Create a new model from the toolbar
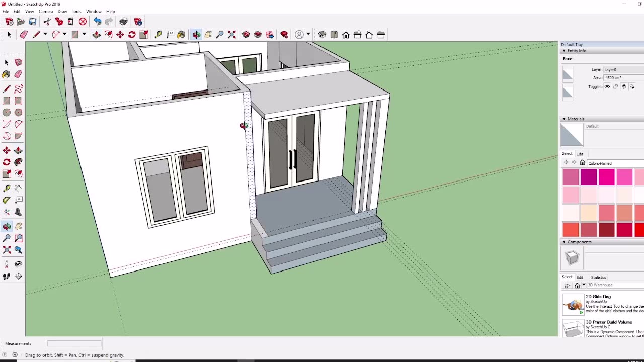Image resolution: width=644 pixels, height=362 pixels. (9, 22)
